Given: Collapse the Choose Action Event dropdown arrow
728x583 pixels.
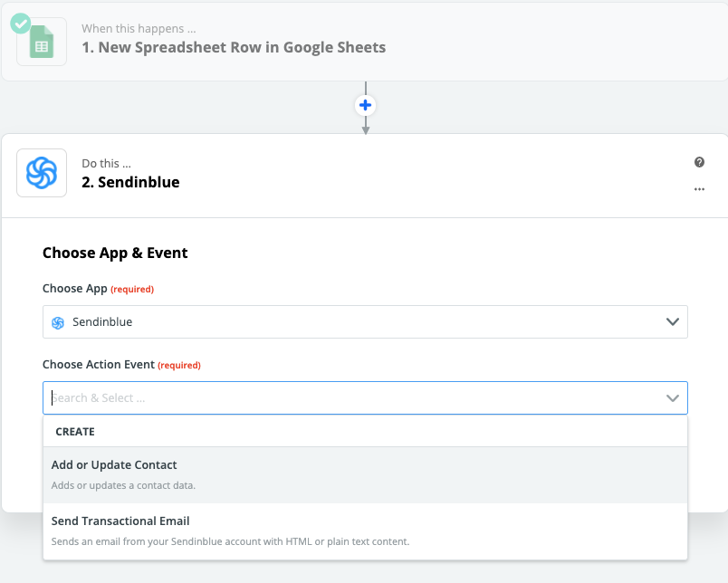Looking at the screenshot, I should click(672, 397).
